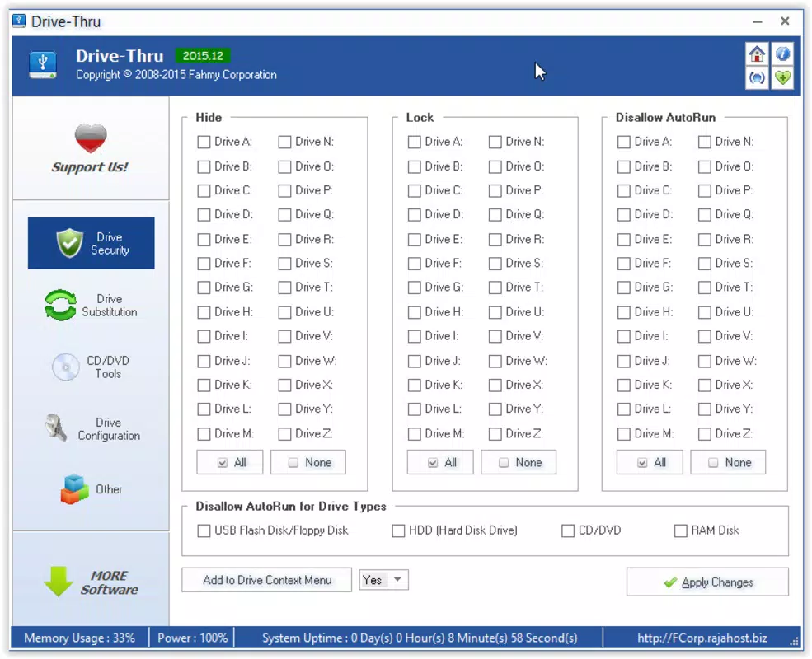Open the Yes dropdown

point(383,580)
